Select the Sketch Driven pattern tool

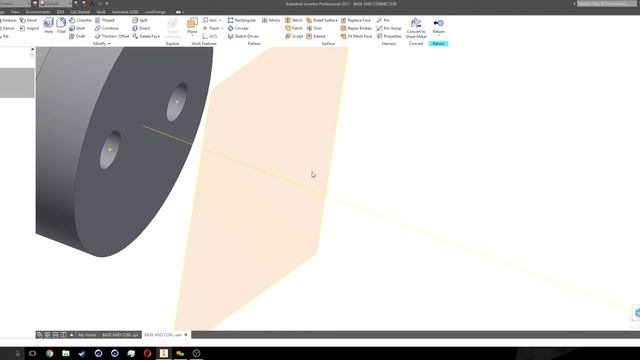tap(243, 36)
